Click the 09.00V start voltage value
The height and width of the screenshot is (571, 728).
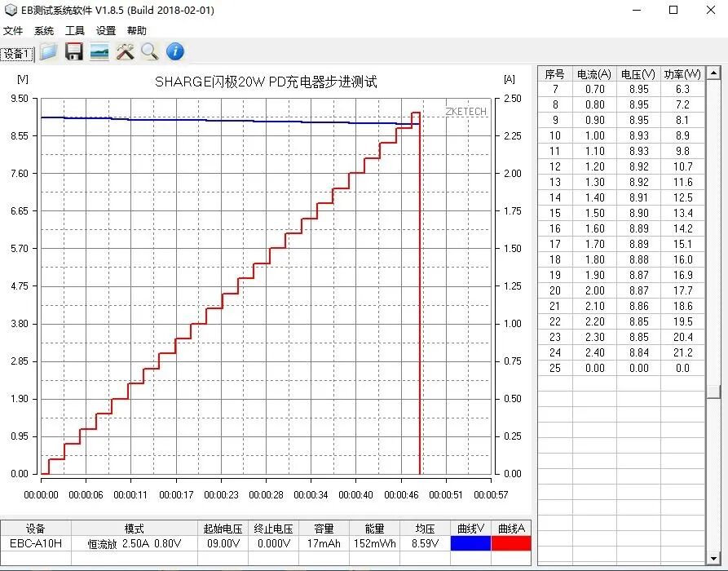[x=223, y=543]
